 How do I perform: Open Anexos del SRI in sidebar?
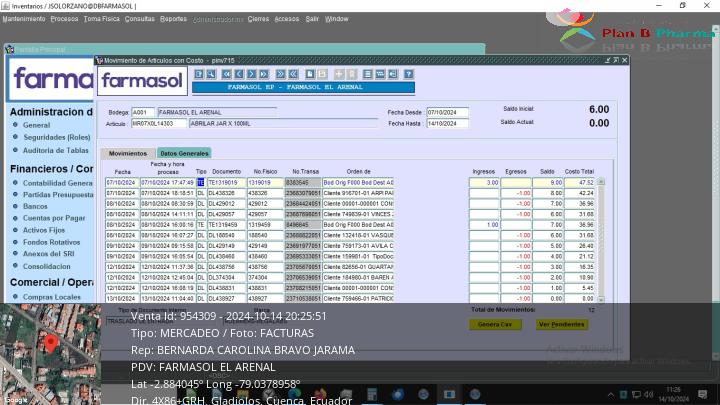[49, 254]
